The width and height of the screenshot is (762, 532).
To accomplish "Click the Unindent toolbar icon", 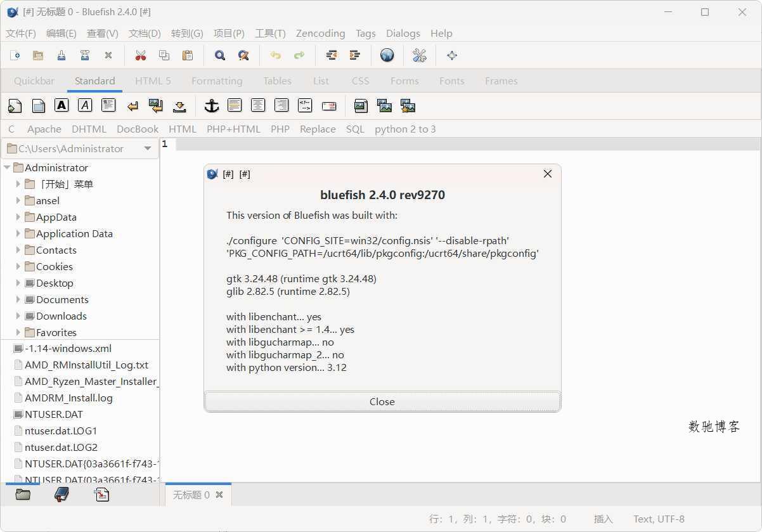I will [x=332, y=55].
